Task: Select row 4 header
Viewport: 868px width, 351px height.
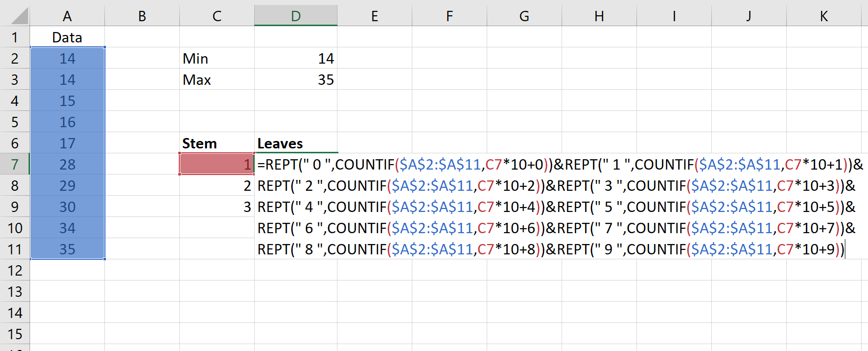Action: coord(15,101)
